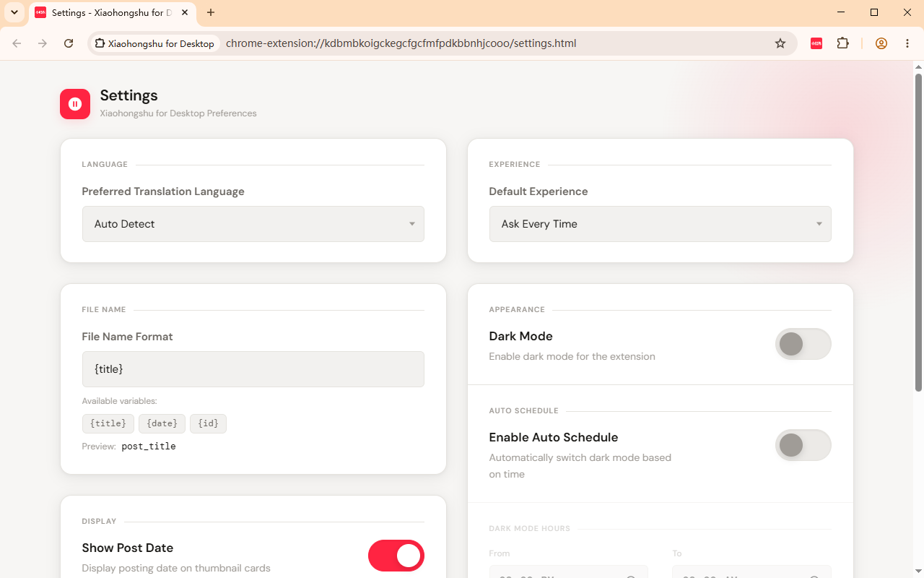Click "Enable dark mode for the extension" description

(572, 356)
